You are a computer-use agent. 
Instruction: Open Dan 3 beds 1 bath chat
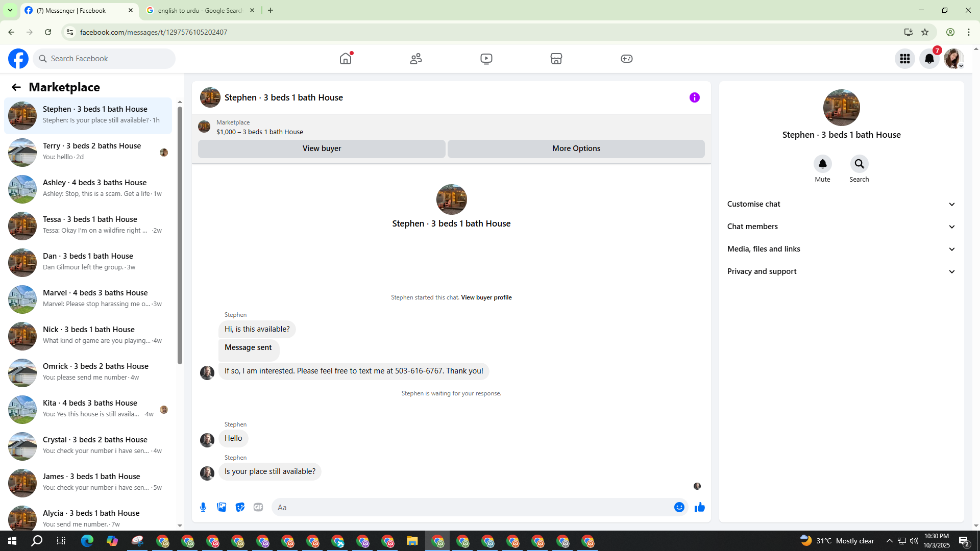pos(88,263)
